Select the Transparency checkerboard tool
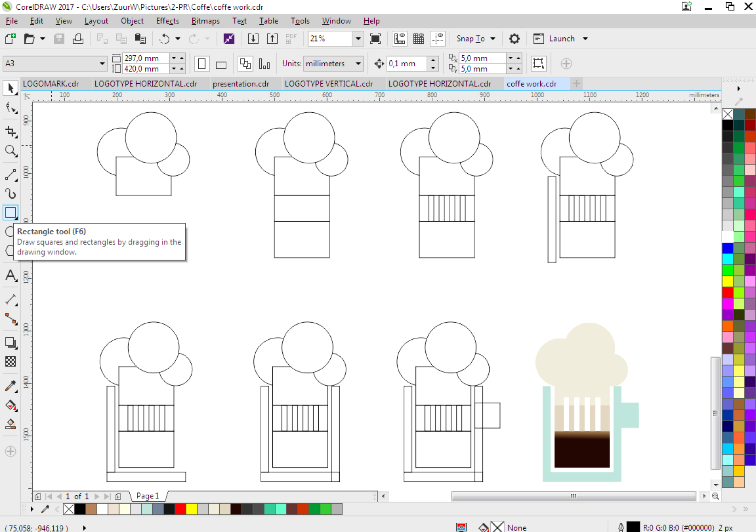The width and height of the screenshot is (756, 532). tap(10, 361)
